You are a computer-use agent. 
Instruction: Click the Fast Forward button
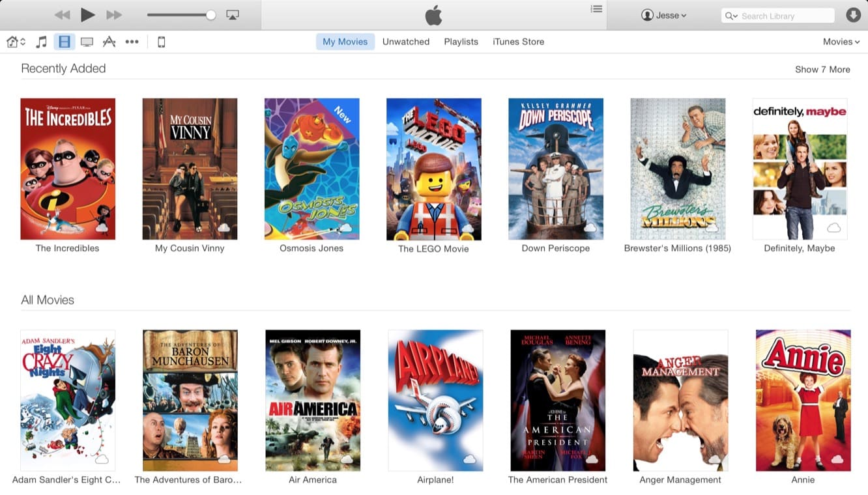click(114, 15)
